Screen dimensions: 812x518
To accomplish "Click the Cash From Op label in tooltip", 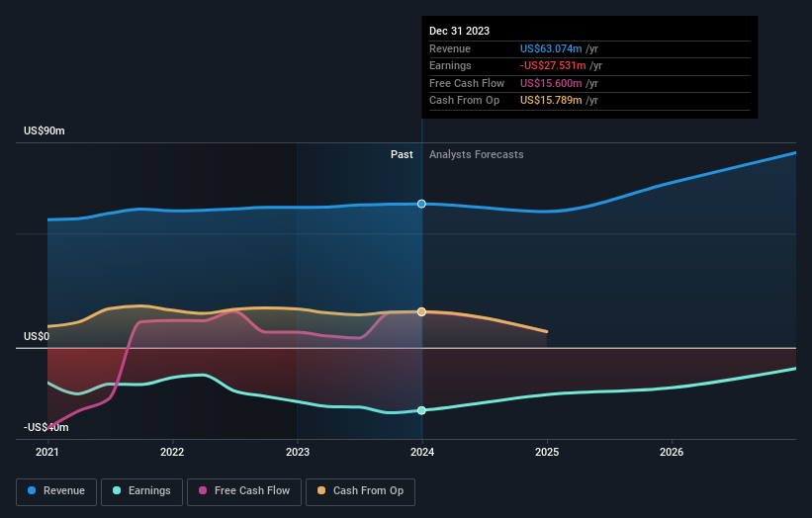I will [465, 101].
